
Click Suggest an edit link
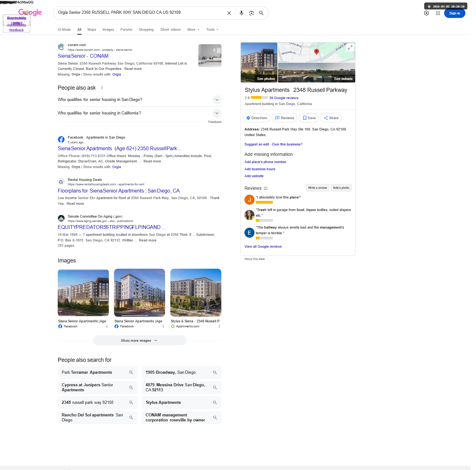click(257, 145)
